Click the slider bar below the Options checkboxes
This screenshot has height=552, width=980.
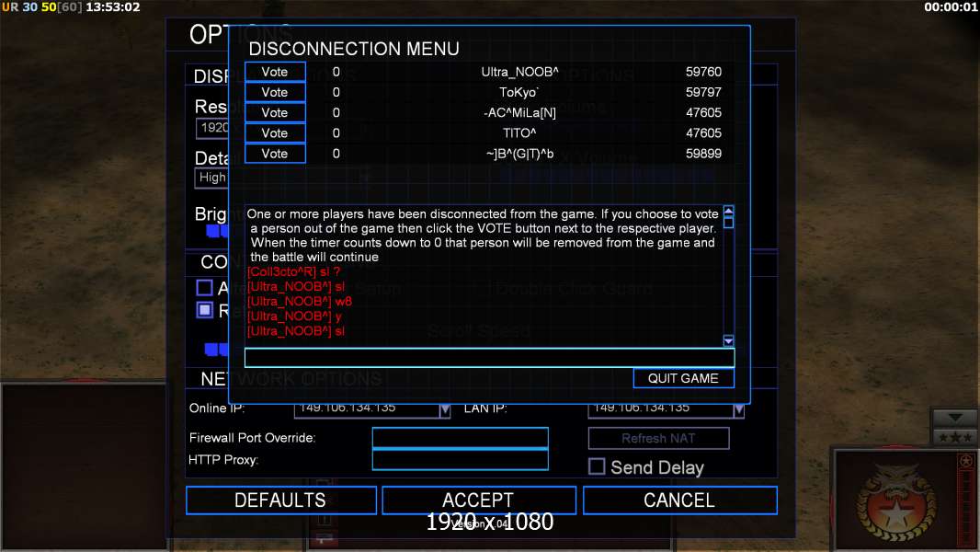point(216,349)
